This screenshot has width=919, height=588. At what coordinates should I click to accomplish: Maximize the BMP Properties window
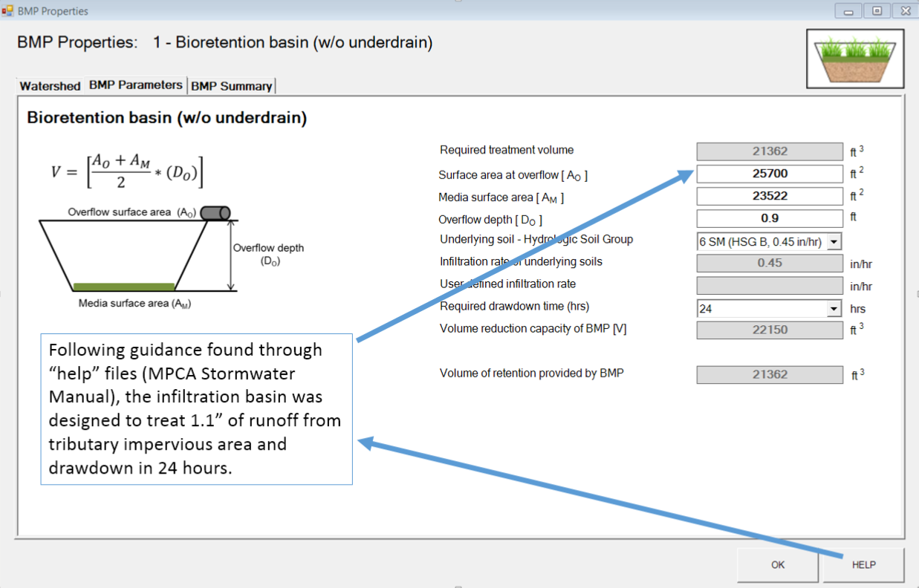[x=877, y=11]
